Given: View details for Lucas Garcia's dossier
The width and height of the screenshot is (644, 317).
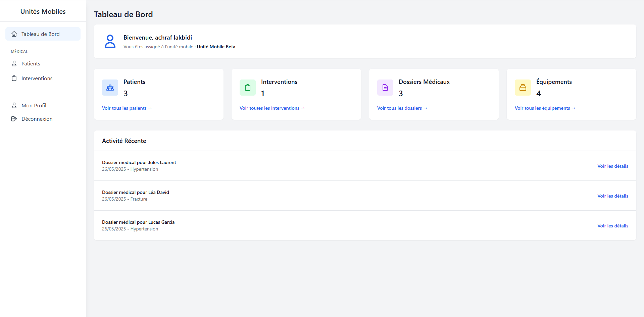Looking at the screenshot, I should click(x=613, y=226).
